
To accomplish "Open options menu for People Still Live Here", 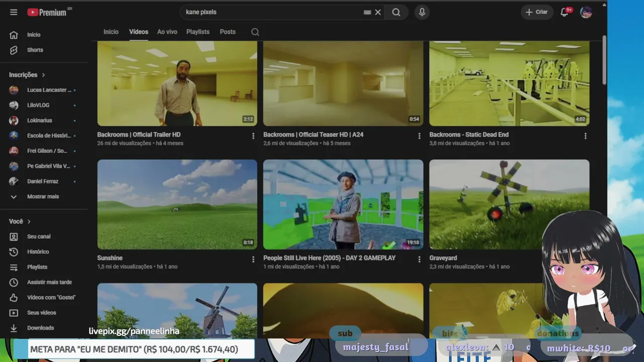I will click(x=419, y=259).
